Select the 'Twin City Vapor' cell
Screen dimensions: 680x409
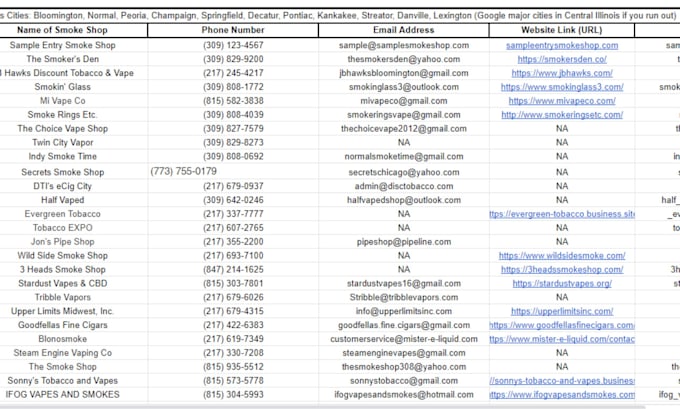click(73, 142)
